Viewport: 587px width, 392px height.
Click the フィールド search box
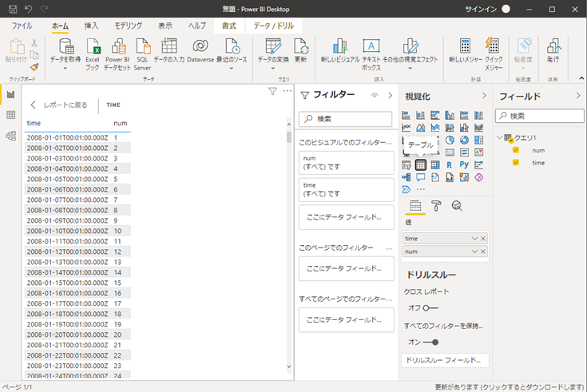coord(540,117)
